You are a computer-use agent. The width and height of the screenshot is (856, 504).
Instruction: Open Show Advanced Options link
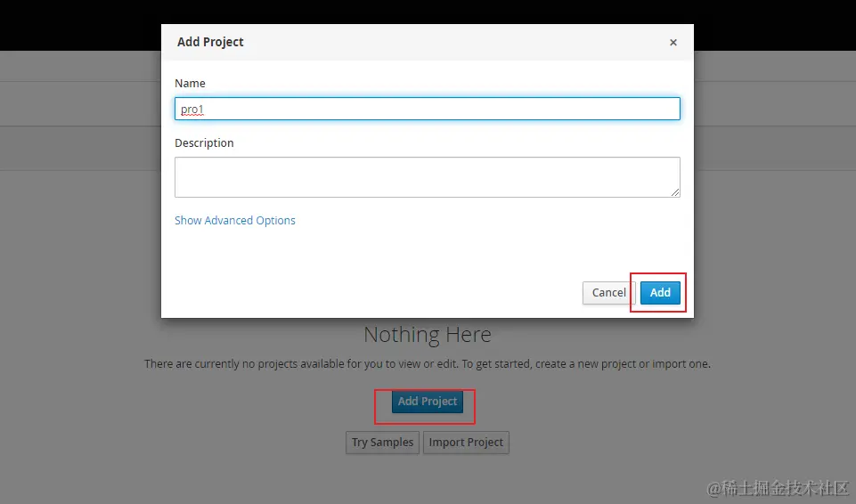[x=235, y=220]
